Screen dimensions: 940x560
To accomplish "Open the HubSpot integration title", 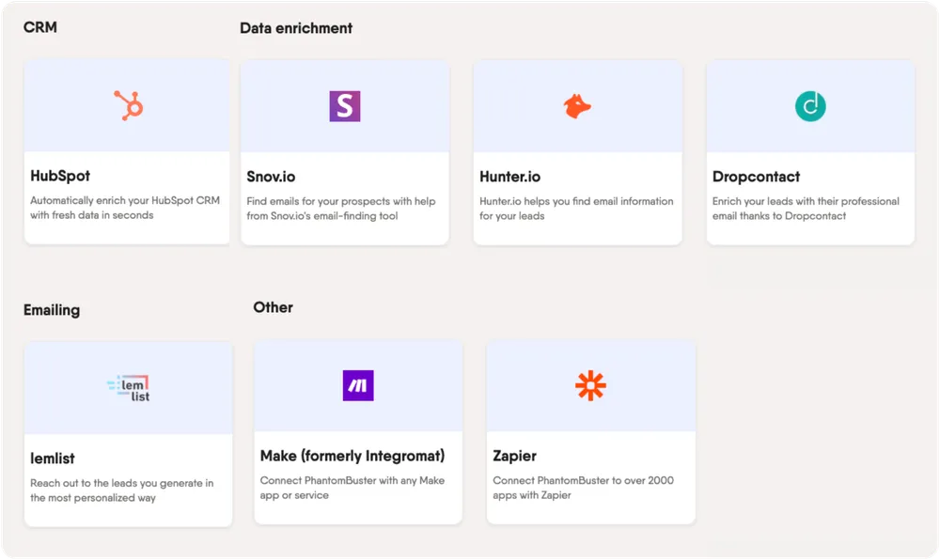I will click(60, 176).
